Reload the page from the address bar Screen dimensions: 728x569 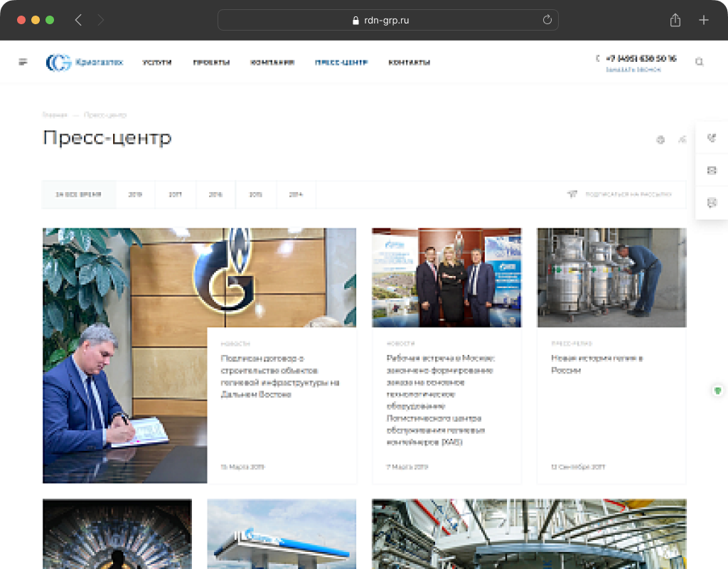(x=547, y=20)
